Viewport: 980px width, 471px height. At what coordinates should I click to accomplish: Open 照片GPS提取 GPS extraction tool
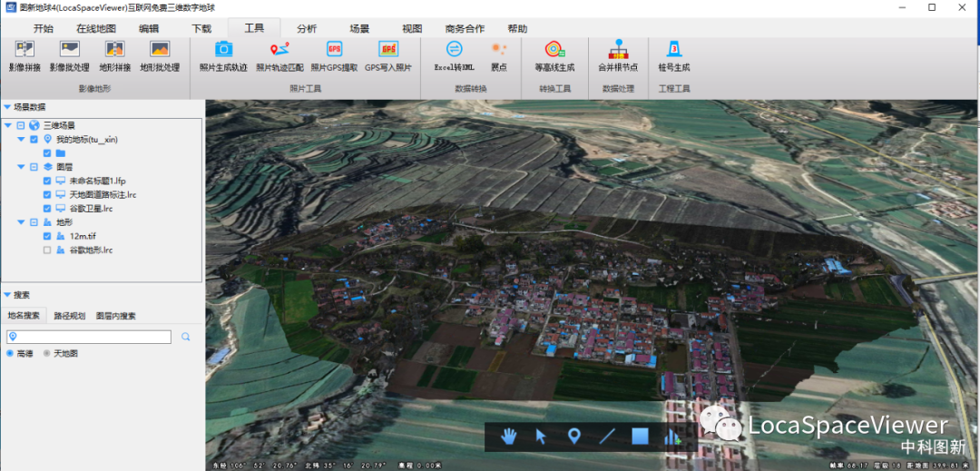334,56
